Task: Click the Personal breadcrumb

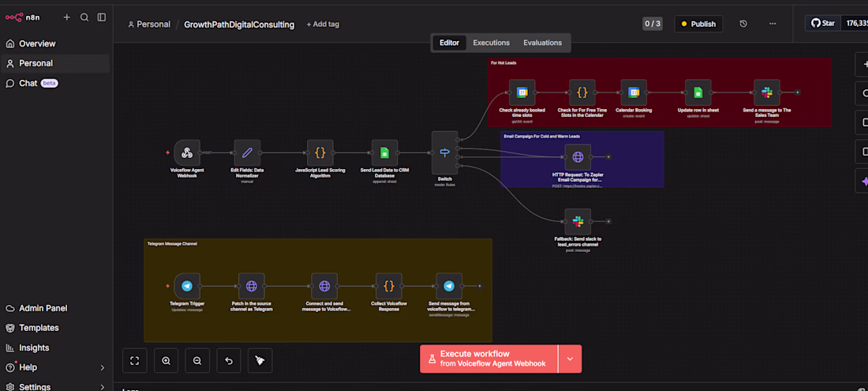Action: point(149,24)
